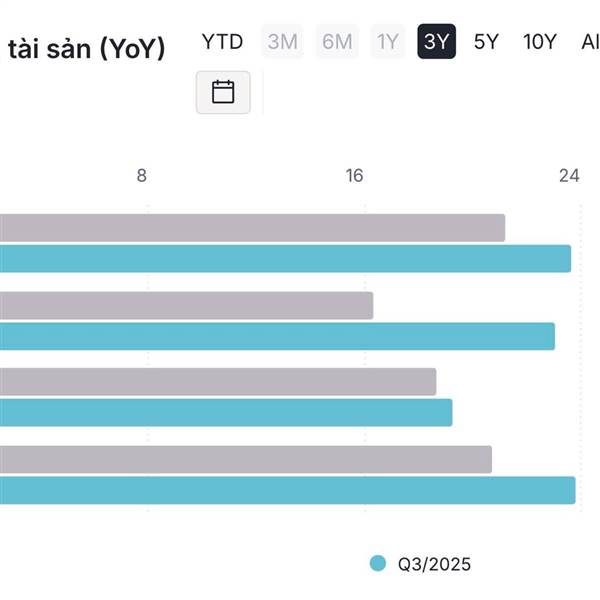Click the axis label 16

[354, 176]
